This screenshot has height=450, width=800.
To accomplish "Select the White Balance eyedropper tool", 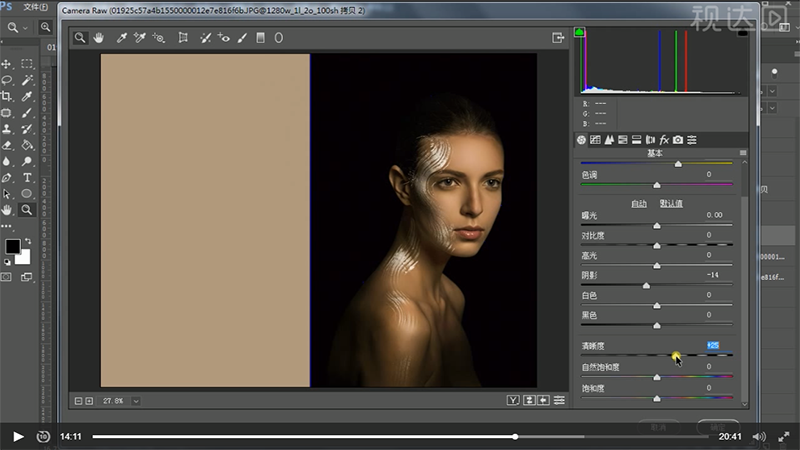I will pyautogui.click(x=121, y=38).
